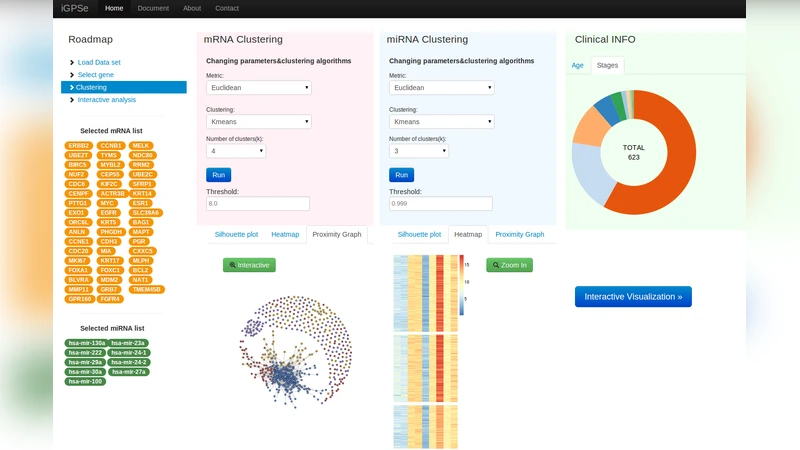The width and height of the screenshot is (800, 450).
Task: Click the MYC gene tag
Action: click(x=107, y=204)
